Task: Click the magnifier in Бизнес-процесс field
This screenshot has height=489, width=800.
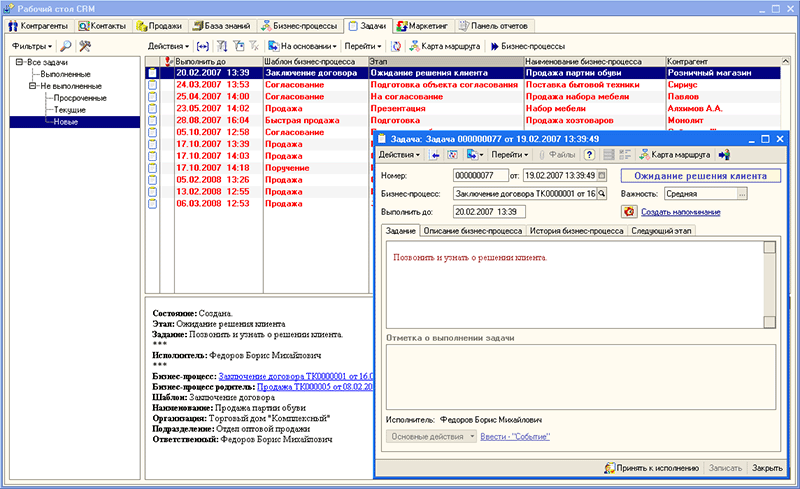Action: pos(602,194)
